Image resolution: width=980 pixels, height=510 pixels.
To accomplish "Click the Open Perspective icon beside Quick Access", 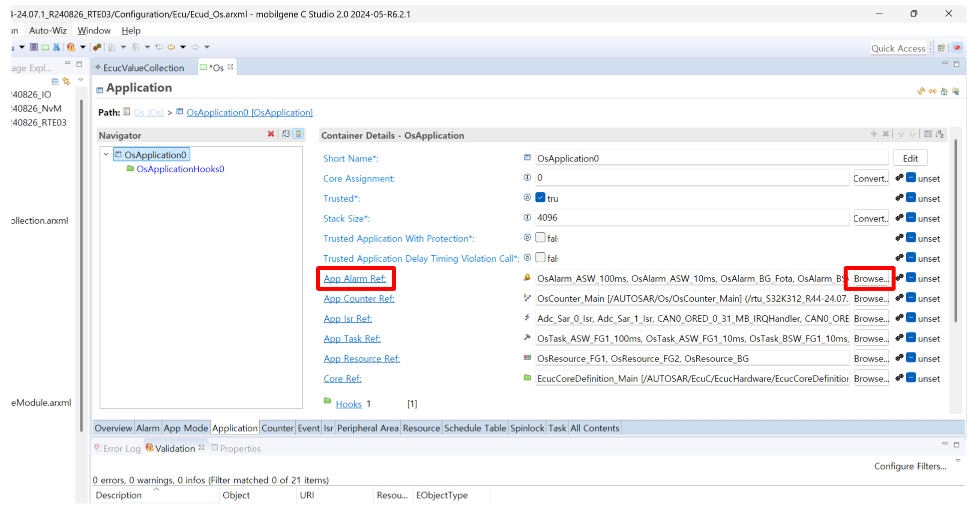I will (941, 48).
